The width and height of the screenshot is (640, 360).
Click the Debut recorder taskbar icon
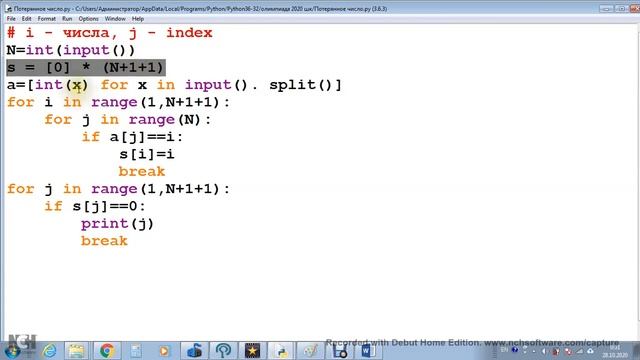point(339,351)
